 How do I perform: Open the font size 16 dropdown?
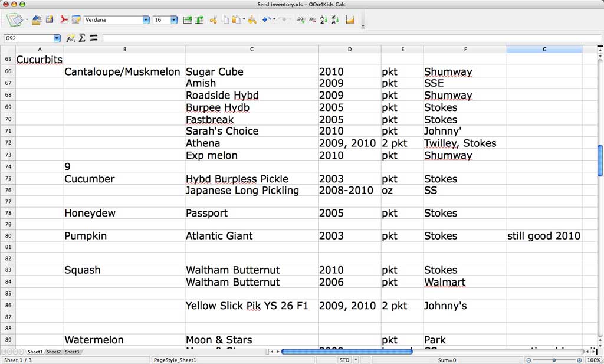pos(173,20)
